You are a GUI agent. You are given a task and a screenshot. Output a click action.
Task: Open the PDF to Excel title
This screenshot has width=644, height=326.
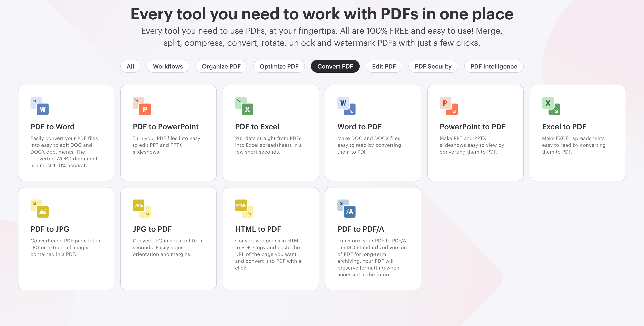click(257, 127)
